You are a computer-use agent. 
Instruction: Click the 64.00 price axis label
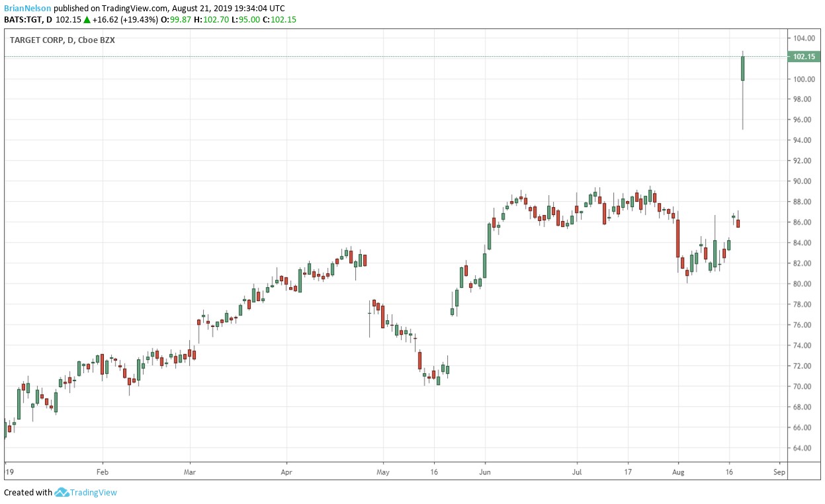click(804, 448)
